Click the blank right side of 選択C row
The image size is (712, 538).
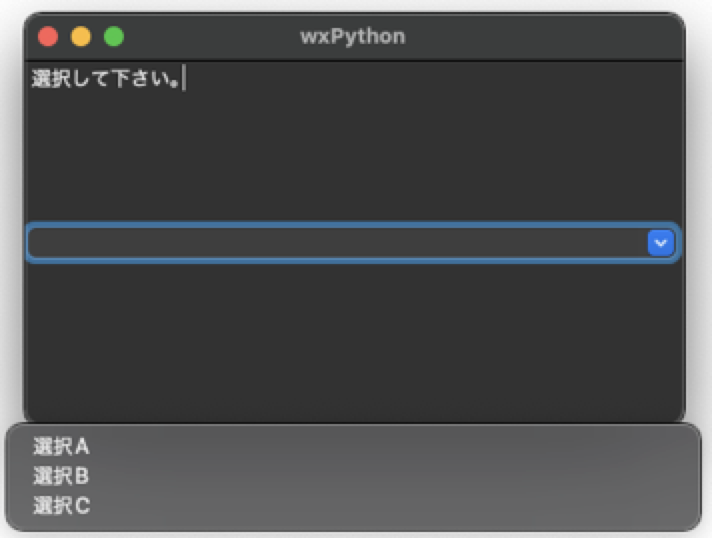(x=393, y=505)
